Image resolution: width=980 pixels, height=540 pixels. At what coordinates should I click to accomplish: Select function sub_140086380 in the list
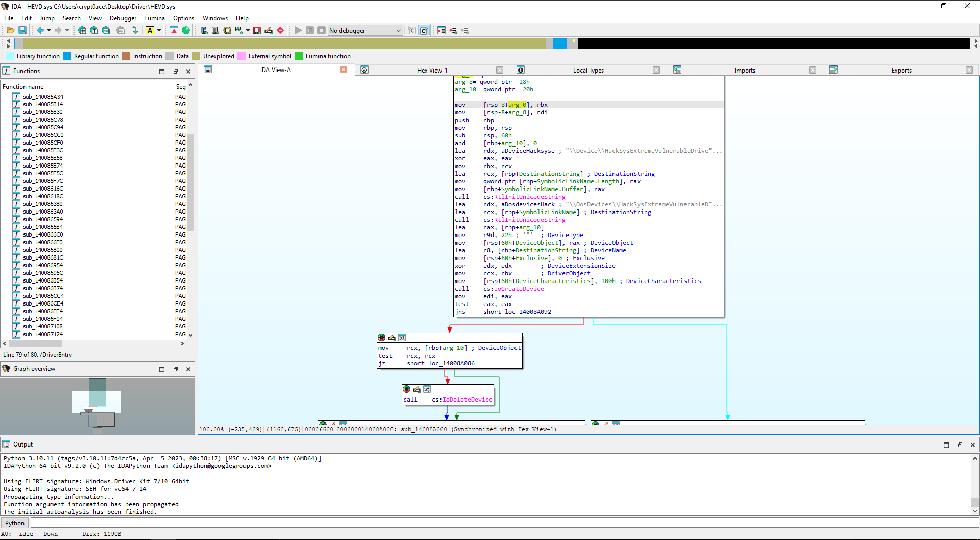coord(43,204)
